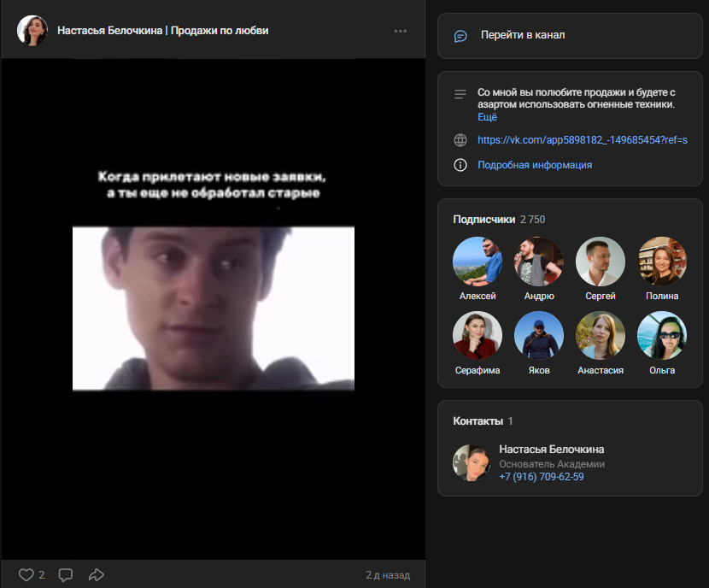Image resolution: width=709 pixels, height=588 pixels.
Task: Click the post author avatar in header
Action: (32, 31)
